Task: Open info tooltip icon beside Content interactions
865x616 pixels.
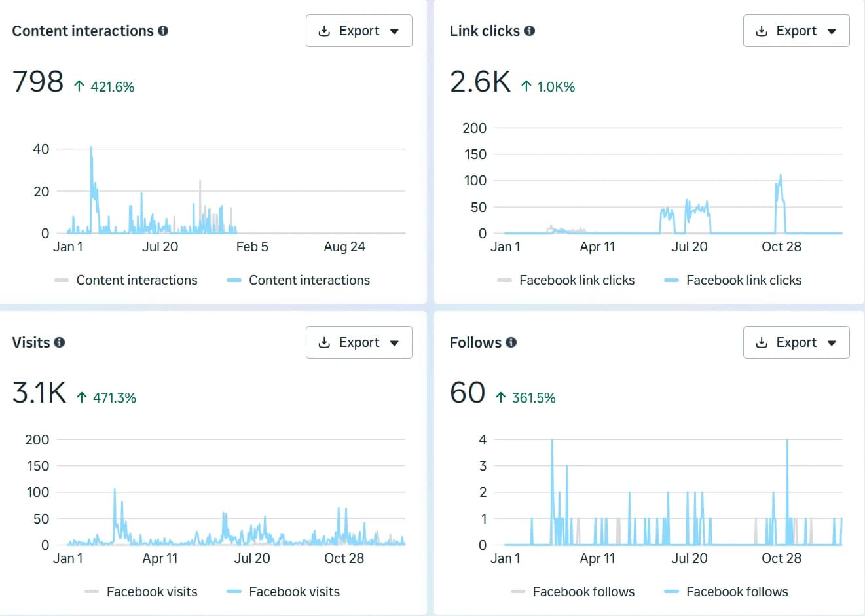Action: 163,31
